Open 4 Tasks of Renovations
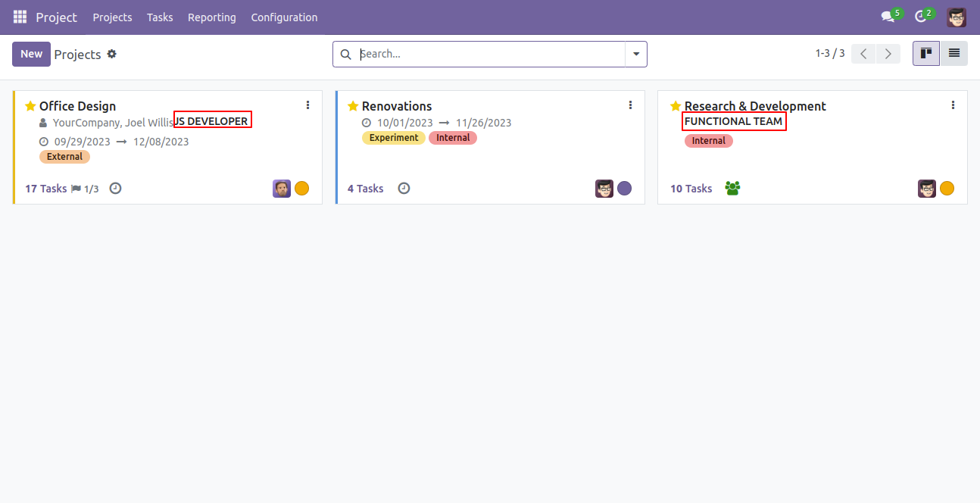Screen dimensions: 980x503 pyautogui.click(x=366, y=189)
